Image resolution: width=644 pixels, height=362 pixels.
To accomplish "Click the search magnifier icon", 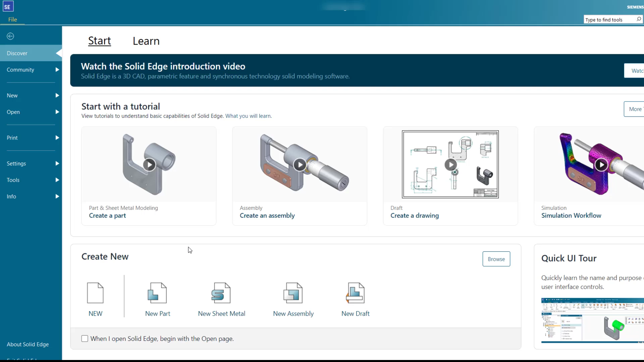I will coord(638,19).
